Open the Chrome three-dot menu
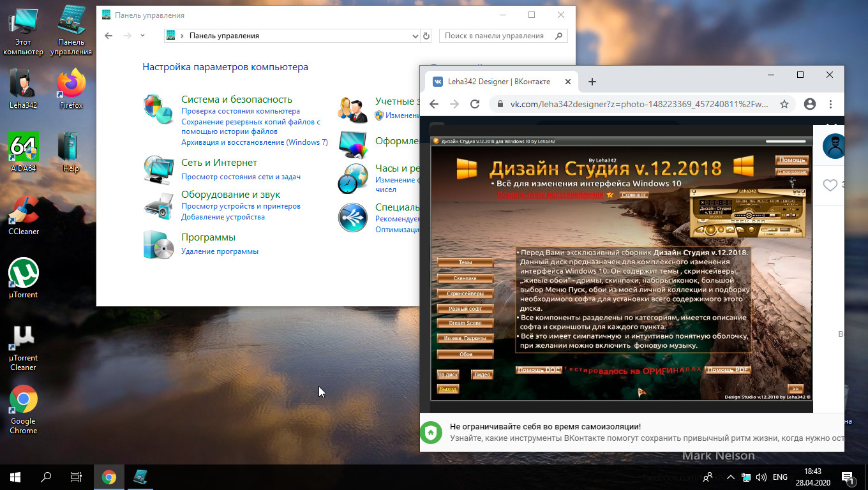The image size is (868, 490). (x=831, y=104)
